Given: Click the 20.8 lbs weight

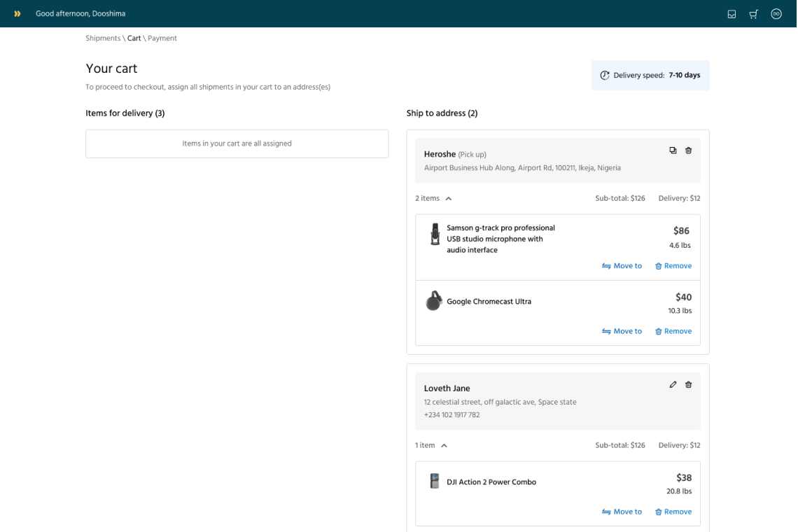Looking at the screenshot, I should click(679, 491).
